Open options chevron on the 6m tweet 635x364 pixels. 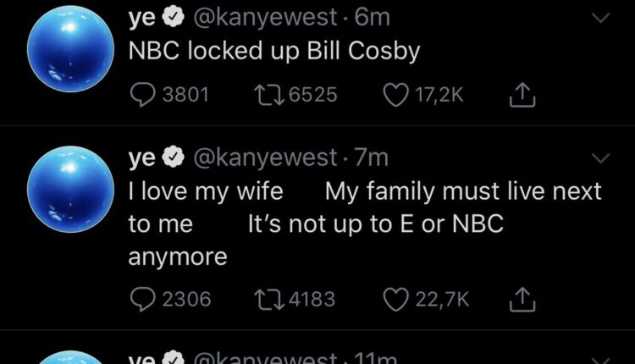tap(599, 18)
